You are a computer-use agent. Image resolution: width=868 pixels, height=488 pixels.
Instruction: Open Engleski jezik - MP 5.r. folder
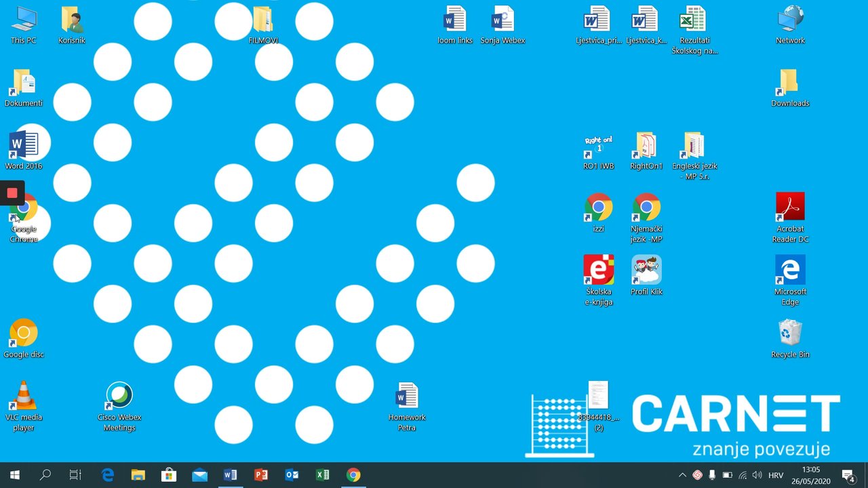coord(694,156)
